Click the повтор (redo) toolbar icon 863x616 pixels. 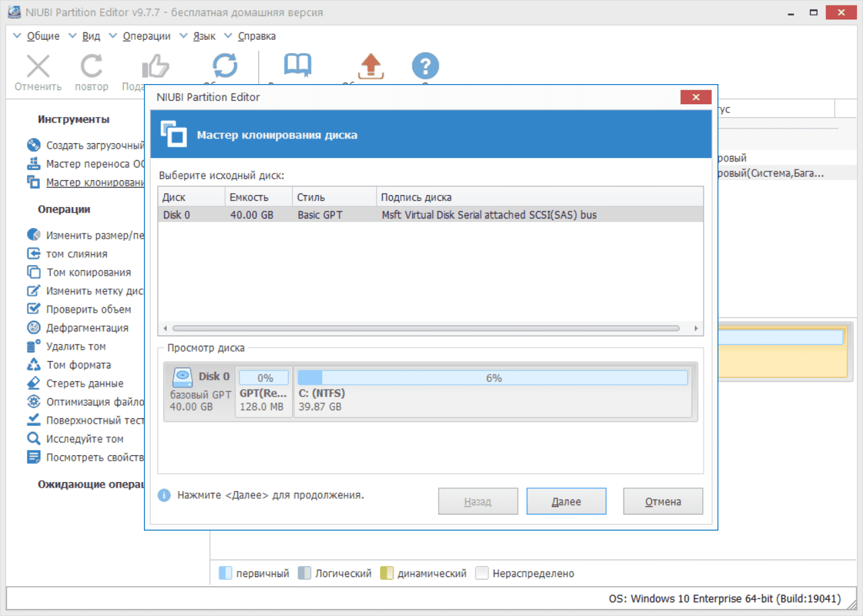pyautogui.click(x=91, y=66)
